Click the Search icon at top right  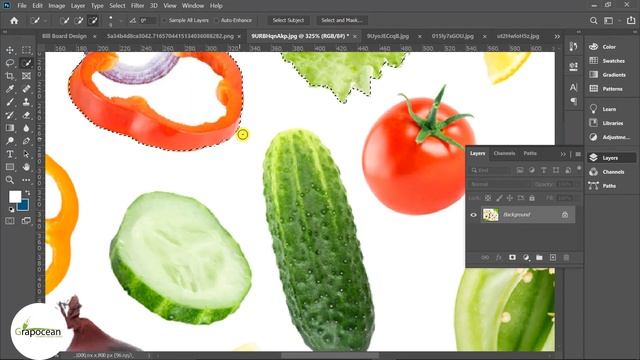593,20
